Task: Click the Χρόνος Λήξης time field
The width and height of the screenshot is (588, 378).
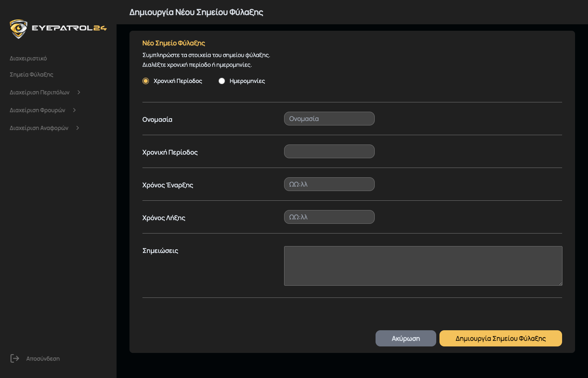Action: coord(329,217)
